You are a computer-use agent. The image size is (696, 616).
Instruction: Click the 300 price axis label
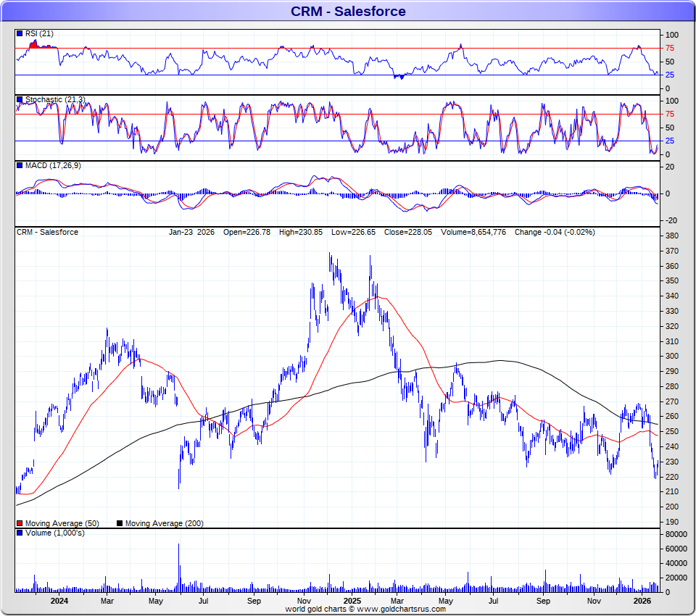[672, 356]
